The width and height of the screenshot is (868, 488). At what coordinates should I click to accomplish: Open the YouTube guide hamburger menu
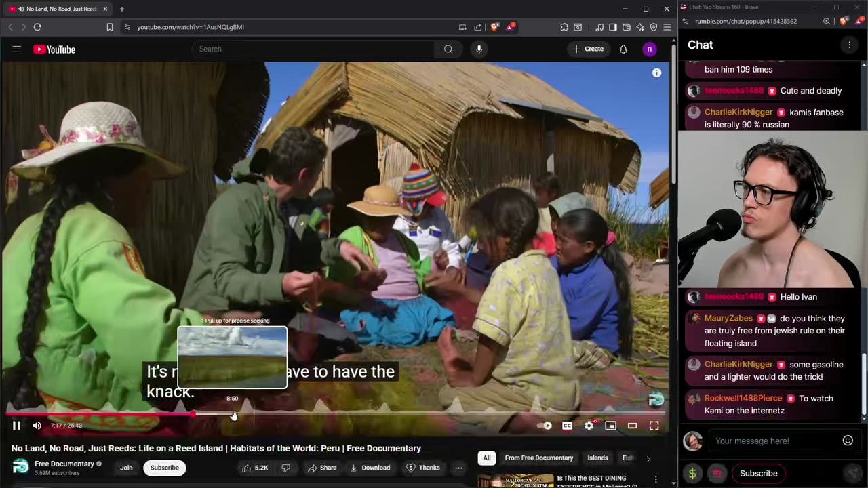17,49
